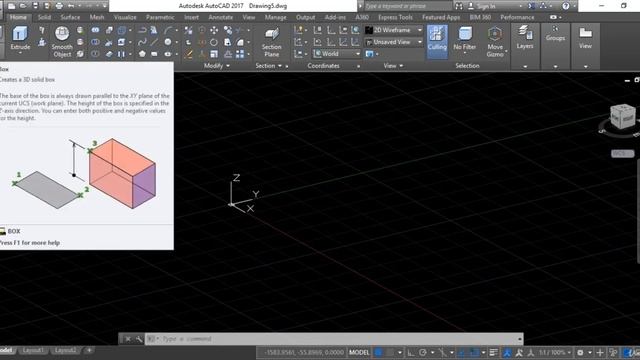Screen dimensions: 640x360
Task: Click the solid Union icon
Action: coord(95,30)
